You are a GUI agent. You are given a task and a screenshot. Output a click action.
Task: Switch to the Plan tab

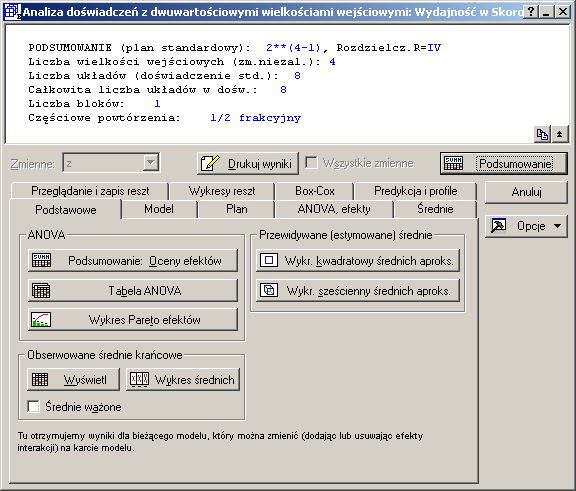coord(237,209)
